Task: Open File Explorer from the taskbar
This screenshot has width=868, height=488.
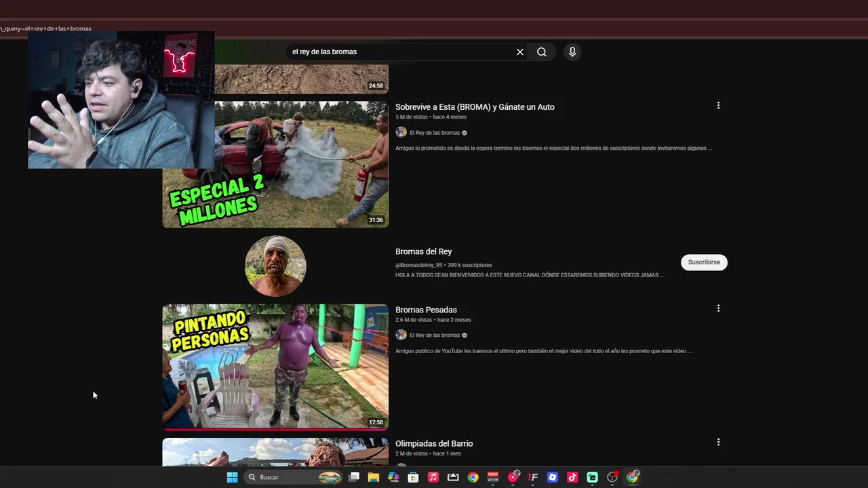Action: 374,477
